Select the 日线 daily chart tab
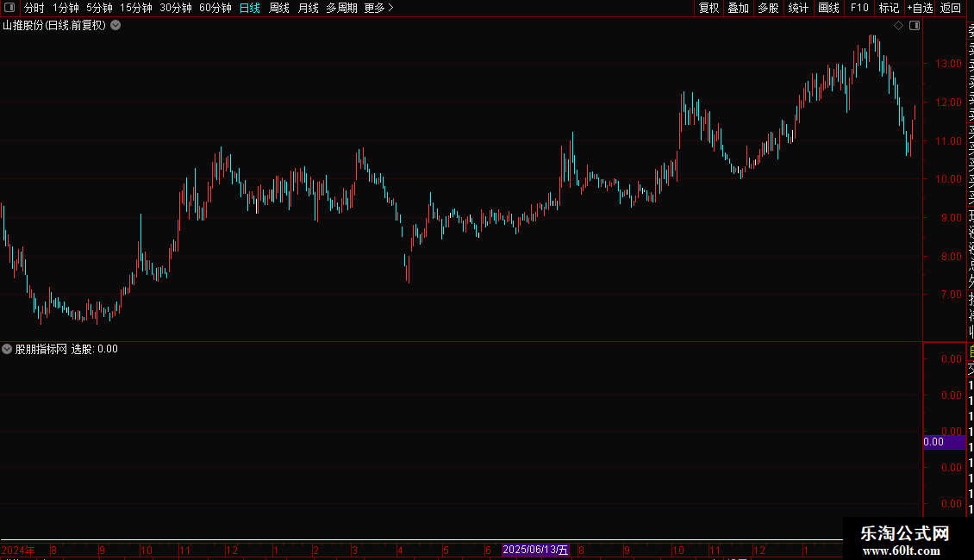Image resolution: width=974 pixels, height=560 pixels. (250, 8)
